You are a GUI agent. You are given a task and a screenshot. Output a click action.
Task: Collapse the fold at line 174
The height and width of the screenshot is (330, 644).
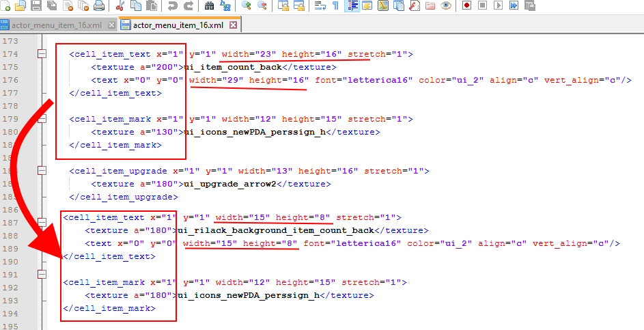[x=42, y=54]
